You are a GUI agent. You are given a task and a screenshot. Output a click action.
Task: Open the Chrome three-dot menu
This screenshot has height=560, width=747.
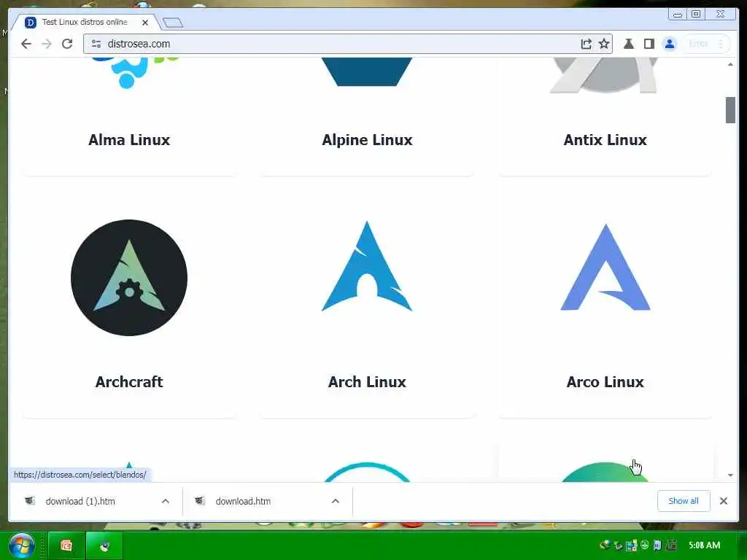pos(721,44)
